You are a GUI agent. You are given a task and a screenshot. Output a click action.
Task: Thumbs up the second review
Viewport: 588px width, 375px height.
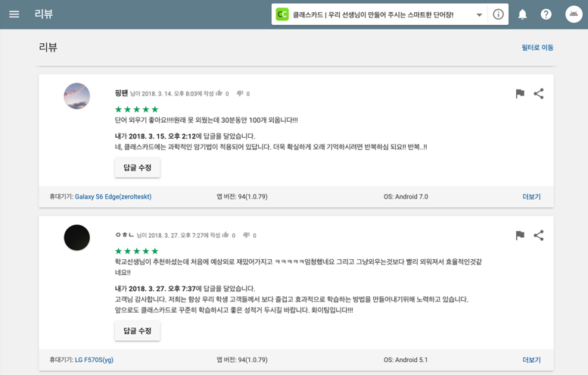[226, 235]
